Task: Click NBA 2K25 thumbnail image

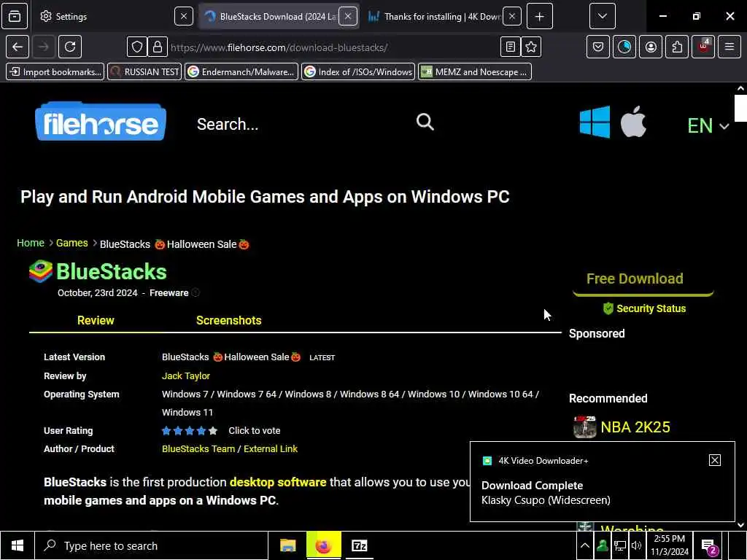Action: coord(584,427)
